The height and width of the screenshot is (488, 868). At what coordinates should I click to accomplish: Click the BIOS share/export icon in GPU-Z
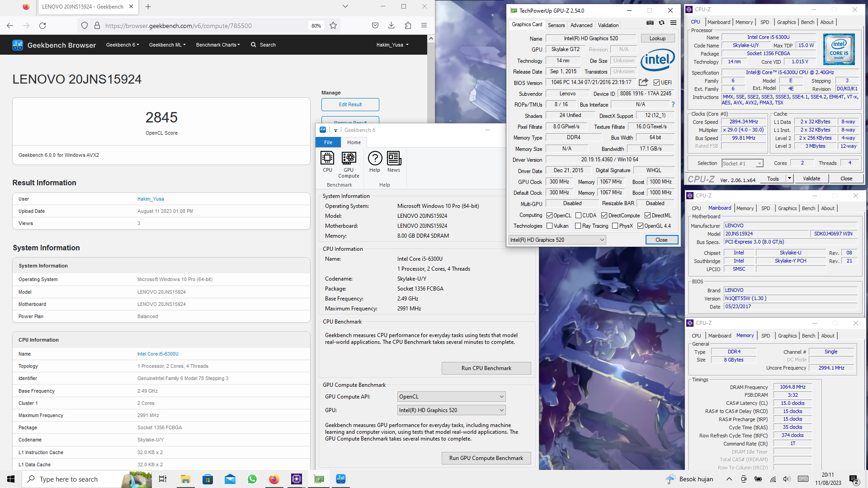(x=643, y=82)
